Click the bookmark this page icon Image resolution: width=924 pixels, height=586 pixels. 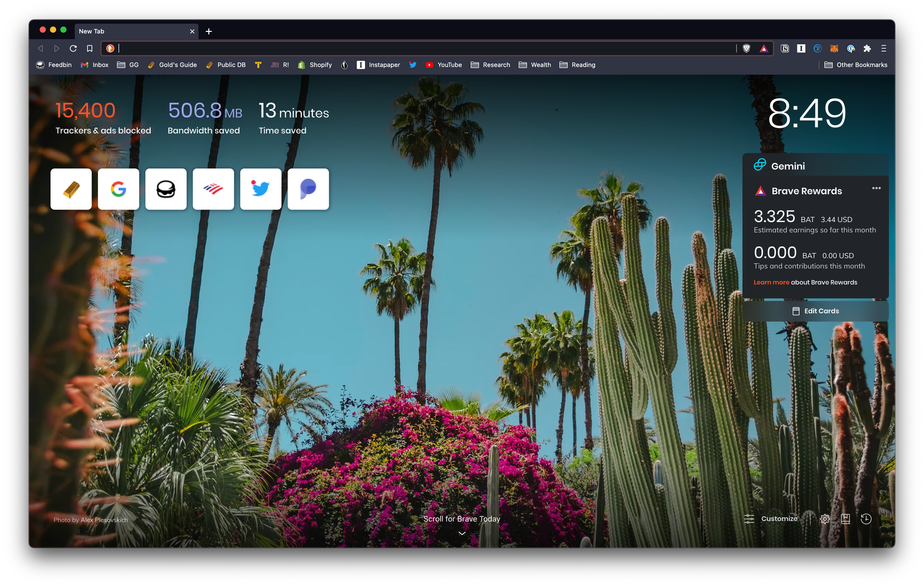click(x=90, y=48)
